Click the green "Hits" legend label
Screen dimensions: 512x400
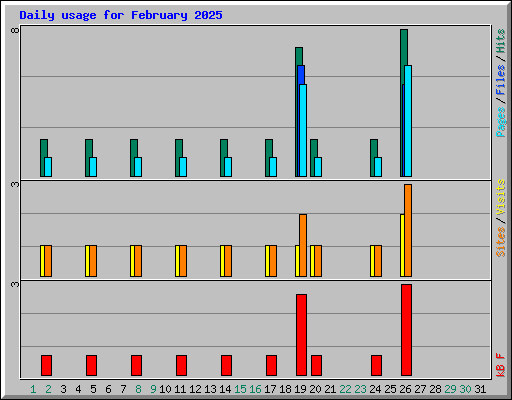coord(501,41)
